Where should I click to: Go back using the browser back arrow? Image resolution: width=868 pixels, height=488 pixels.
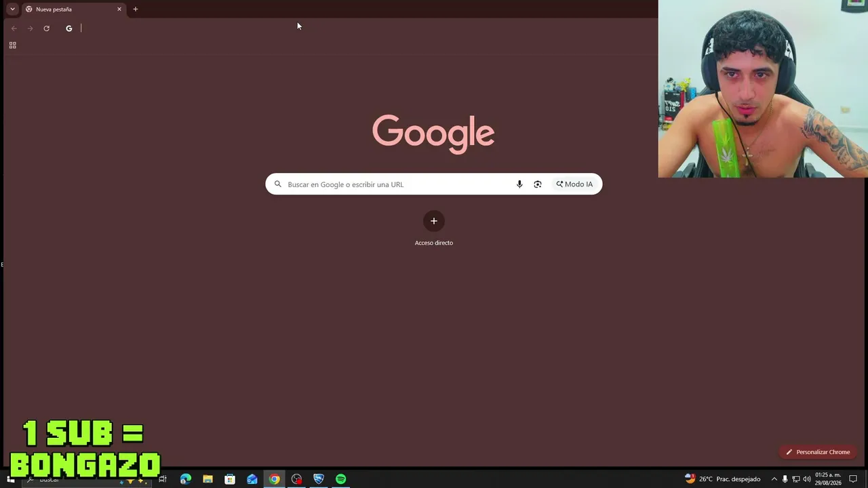(14, 28)
